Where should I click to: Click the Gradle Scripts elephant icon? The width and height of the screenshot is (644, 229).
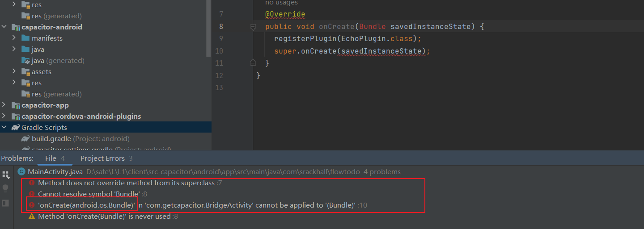pos(16,128)
